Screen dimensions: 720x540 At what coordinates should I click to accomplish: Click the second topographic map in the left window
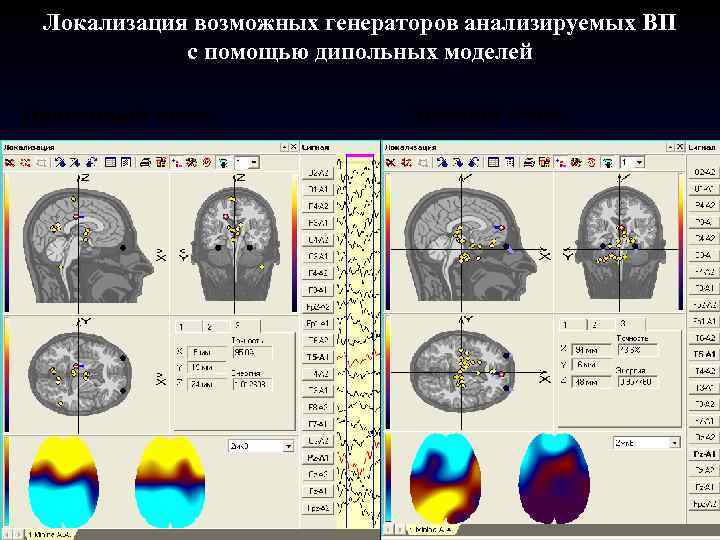tap(170, 482)
